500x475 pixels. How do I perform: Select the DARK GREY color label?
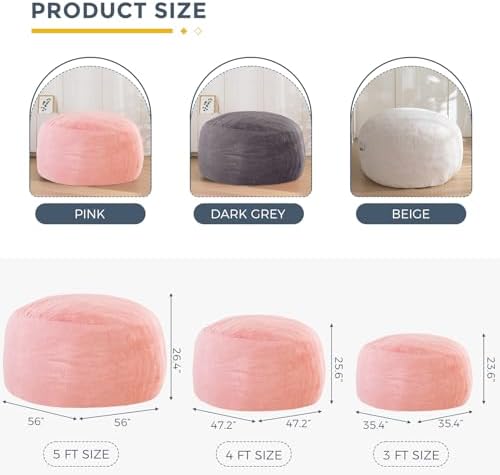[x=248, y=214]
